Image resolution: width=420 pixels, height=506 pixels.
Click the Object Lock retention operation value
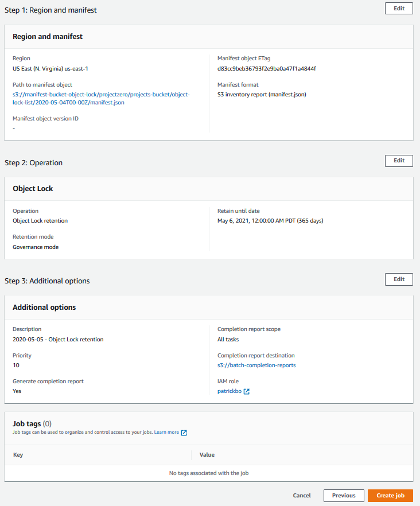click(x=40, y=221)
